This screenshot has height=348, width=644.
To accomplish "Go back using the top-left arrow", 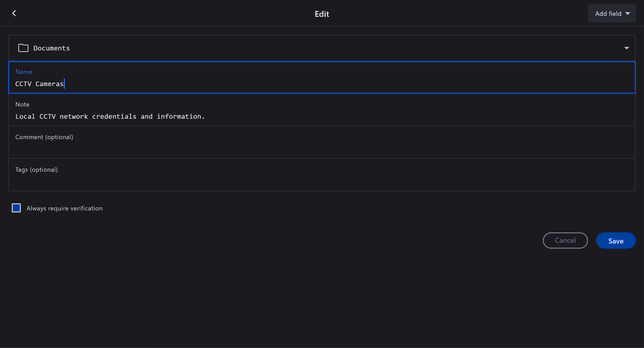I will pyautogui.click(x=14, y=13).
